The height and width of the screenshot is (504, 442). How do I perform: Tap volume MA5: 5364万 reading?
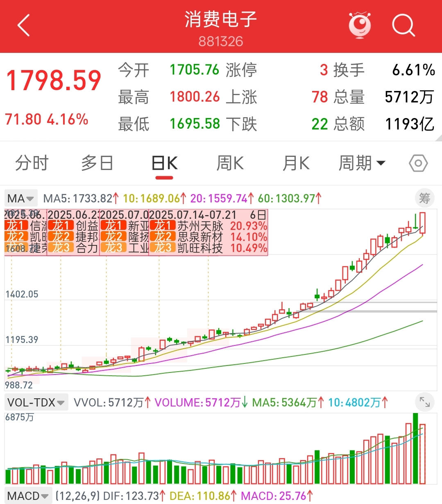pos(288,403)
